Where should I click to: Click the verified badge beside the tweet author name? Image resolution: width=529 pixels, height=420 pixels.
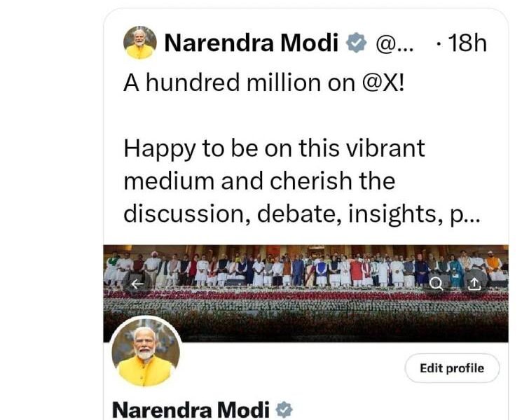(357, 43)
